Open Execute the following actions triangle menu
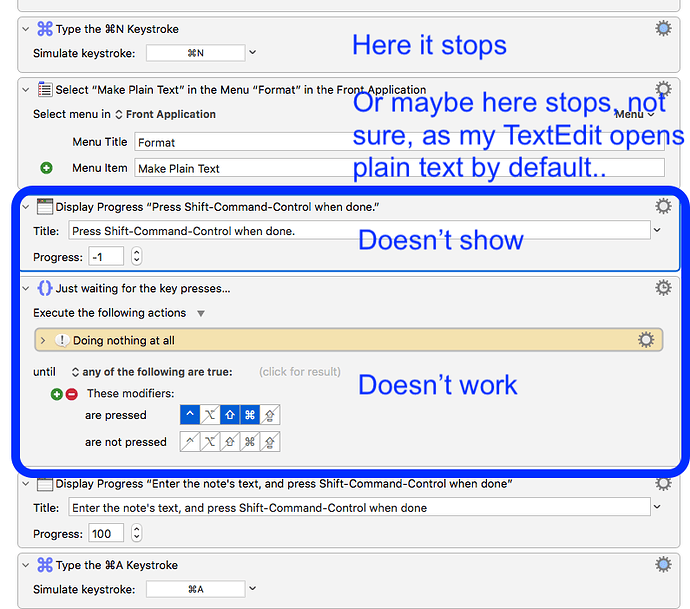Image resolution: width=690 pixels, height=609 pixels. pos(201,313)
